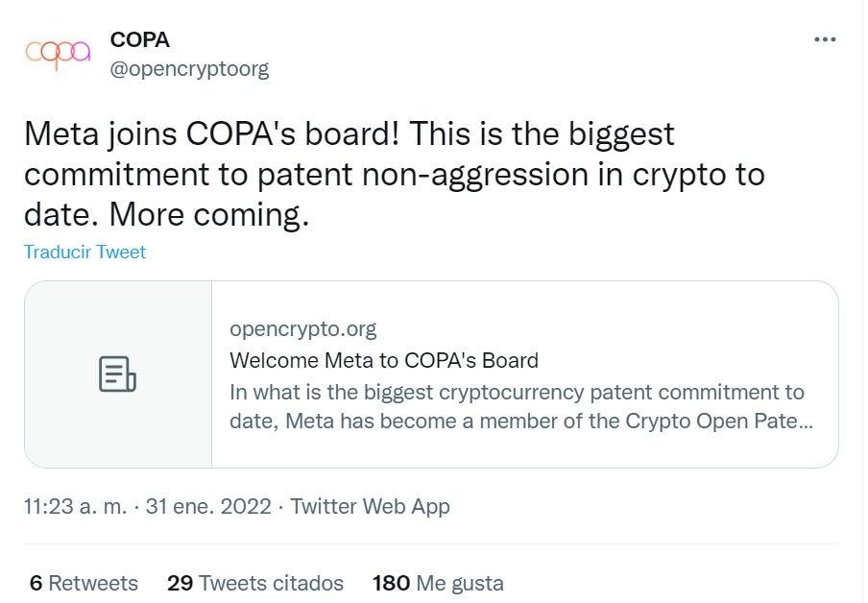Visit the @opencryptoorg handle
868x603 pixels.
(189, 68)
